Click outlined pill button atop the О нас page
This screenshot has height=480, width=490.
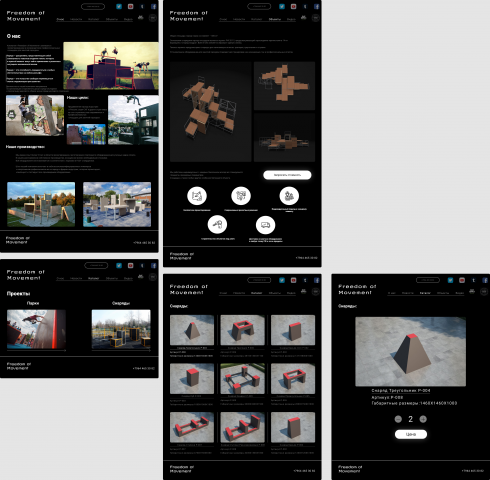(93, 6)
